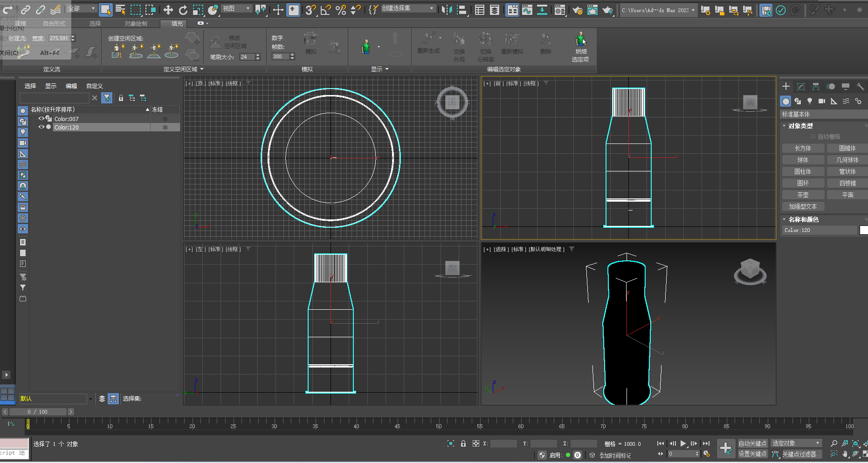
Task: Switch to the 自由形式 ribbon tab
Action: coord(54,23)
